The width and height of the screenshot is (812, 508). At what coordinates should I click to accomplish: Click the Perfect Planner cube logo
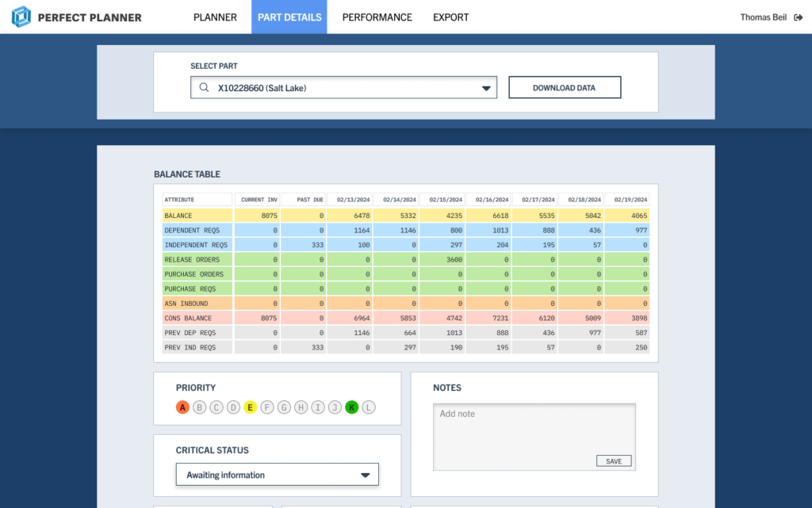tap(21, 17)
